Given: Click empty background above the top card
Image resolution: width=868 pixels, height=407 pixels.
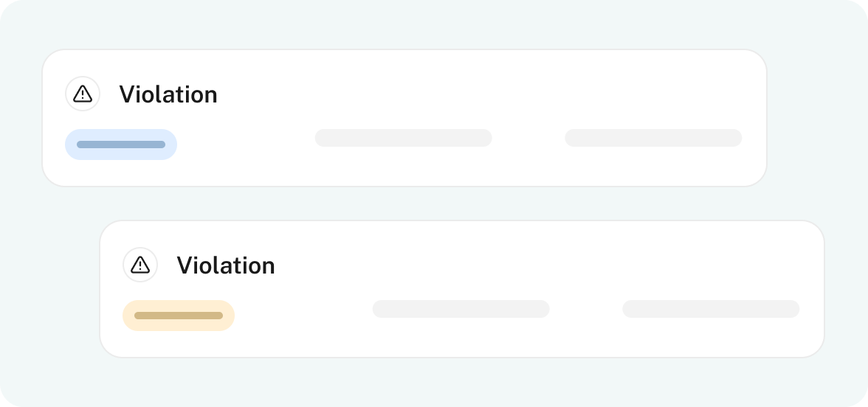Looking at the screenshot, I should click(x=404, y=24).
